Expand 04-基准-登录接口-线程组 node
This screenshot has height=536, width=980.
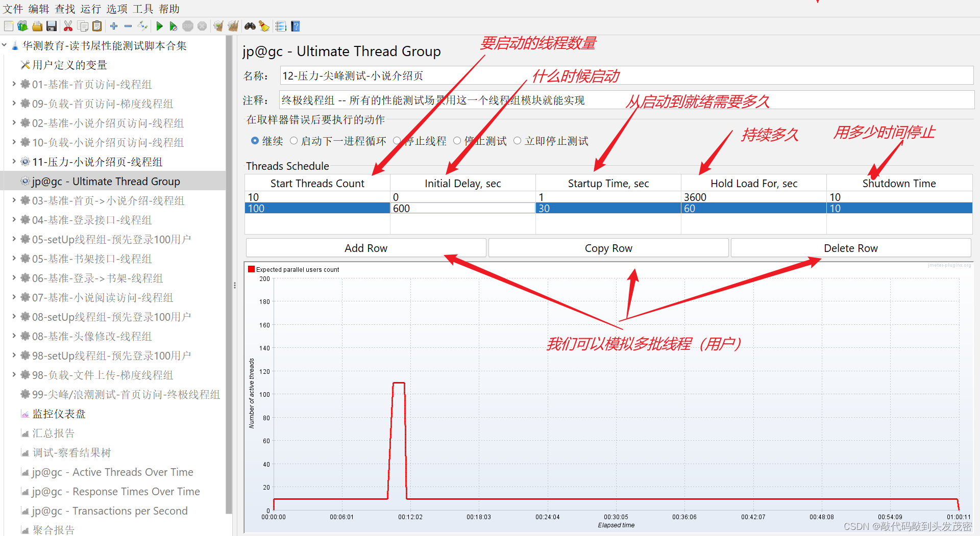(x=14, y=220)
